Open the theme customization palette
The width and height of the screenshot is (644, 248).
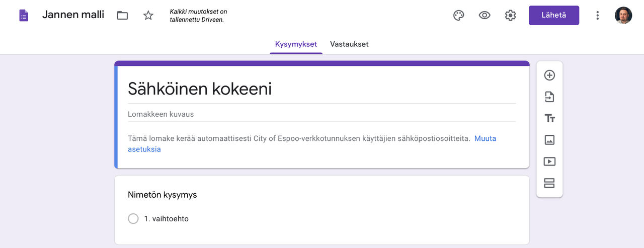(x=458, y=15)
